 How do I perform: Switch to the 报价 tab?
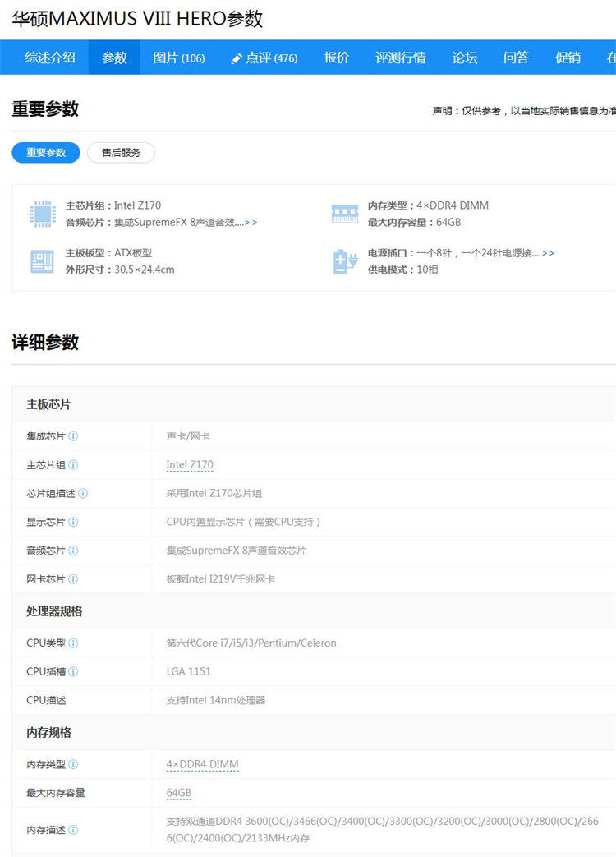[x=336, y=58]
